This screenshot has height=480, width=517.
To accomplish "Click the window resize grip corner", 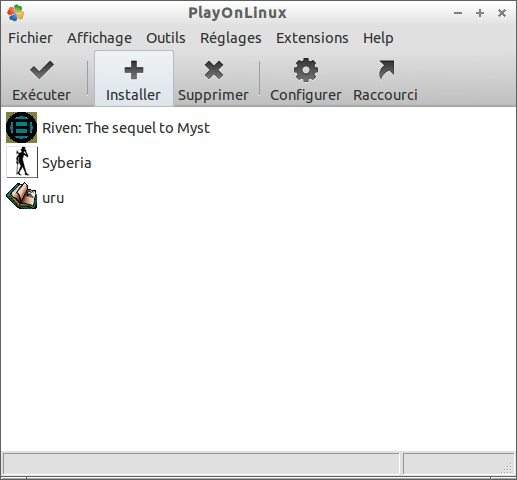I will [x=507, y=468].
